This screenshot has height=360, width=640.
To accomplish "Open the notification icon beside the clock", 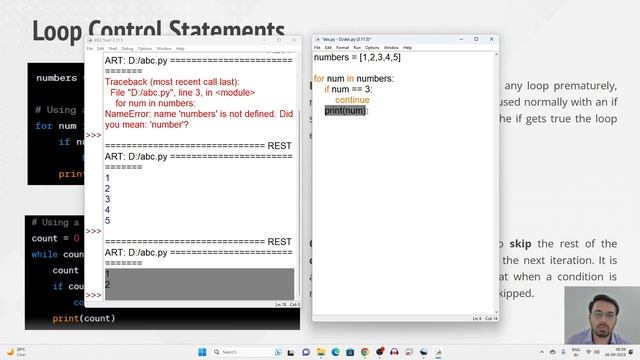I will 631,352.
